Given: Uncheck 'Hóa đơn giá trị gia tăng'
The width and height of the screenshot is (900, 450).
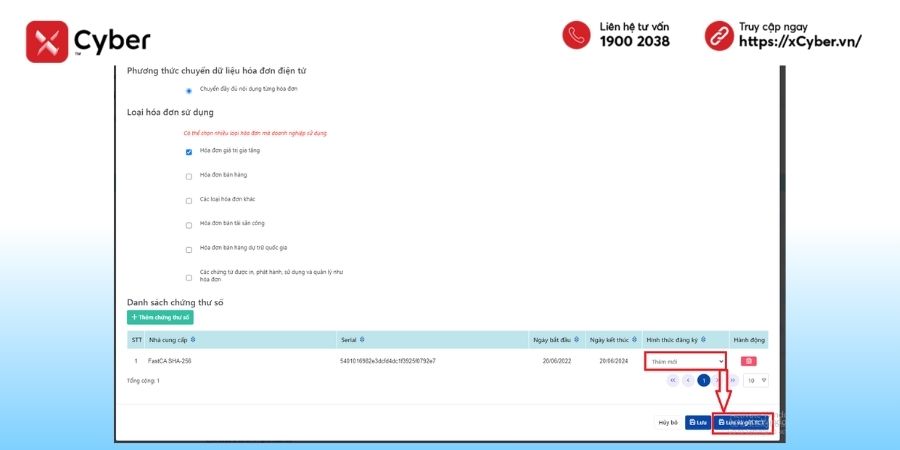Looking at the screenshot, I should (189, 152).
